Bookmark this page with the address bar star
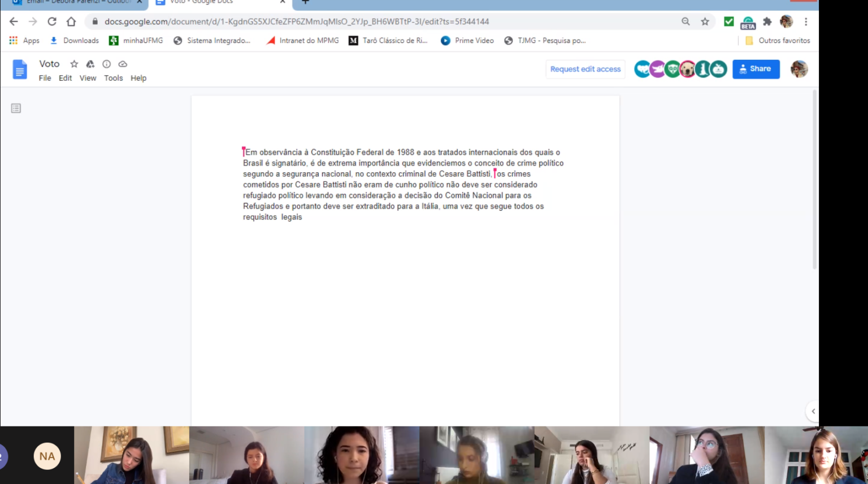 pyautogui.click(x=705, y=21)
